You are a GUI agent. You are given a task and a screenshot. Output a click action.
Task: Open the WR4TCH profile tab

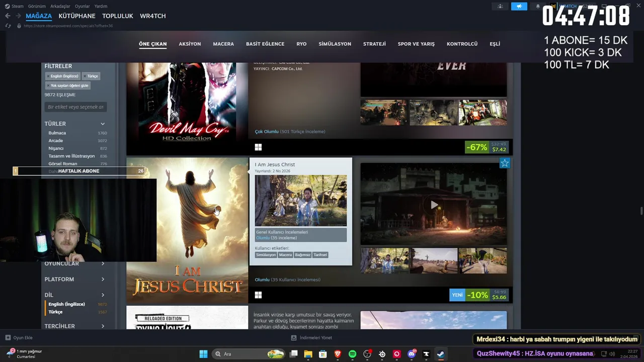coord(153,16)
